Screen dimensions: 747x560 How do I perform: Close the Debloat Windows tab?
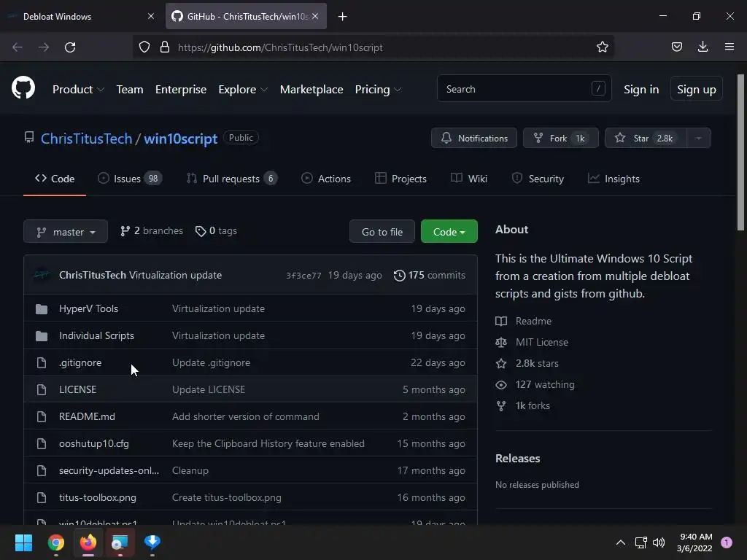(x=151, y=16)
